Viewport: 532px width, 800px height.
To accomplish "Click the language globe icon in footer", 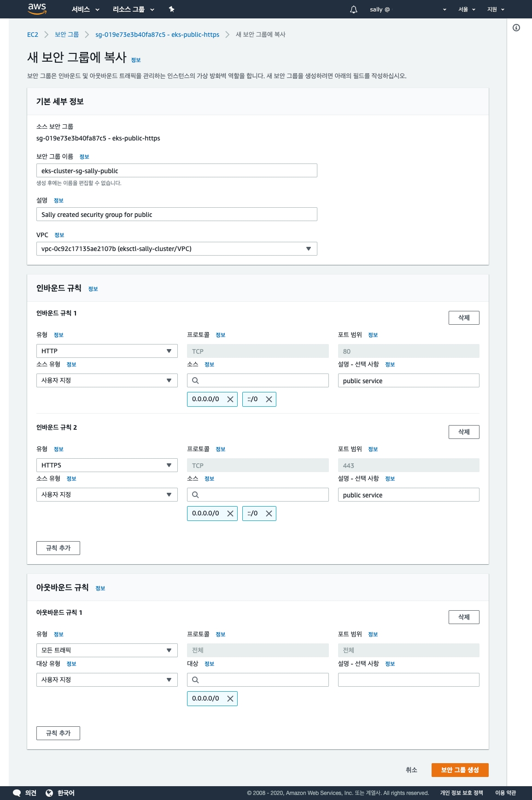I will pyautogui.click(x=49, y=793).
